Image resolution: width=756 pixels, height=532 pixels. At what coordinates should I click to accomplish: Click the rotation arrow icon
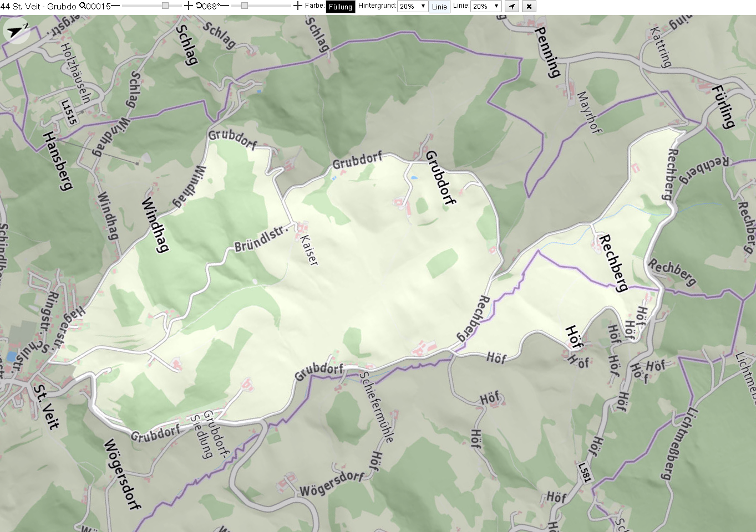pos(199,6)
